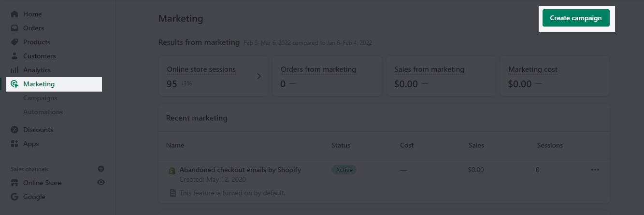This screenshot has width=644, height=215.
Task: Open three-dot menu for Abandoned checkout emails
Action: point(595,170)
